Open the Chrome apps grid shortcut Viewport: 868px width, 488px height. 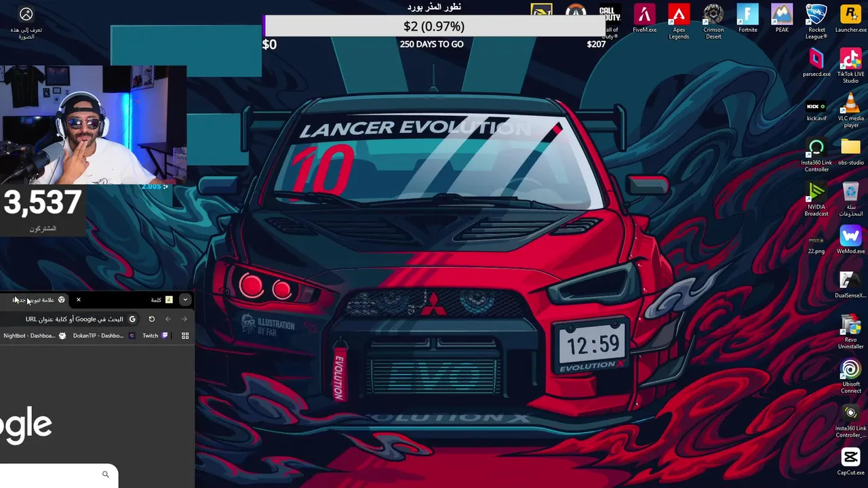185,335
